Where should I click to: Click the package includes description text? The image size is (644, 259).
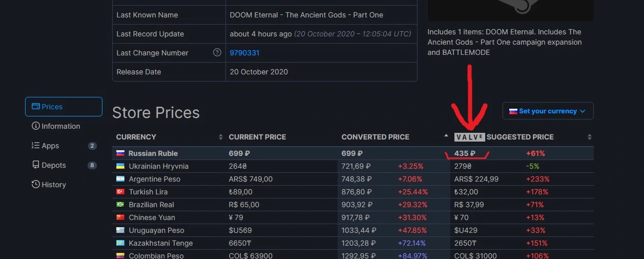click(505, 42)
